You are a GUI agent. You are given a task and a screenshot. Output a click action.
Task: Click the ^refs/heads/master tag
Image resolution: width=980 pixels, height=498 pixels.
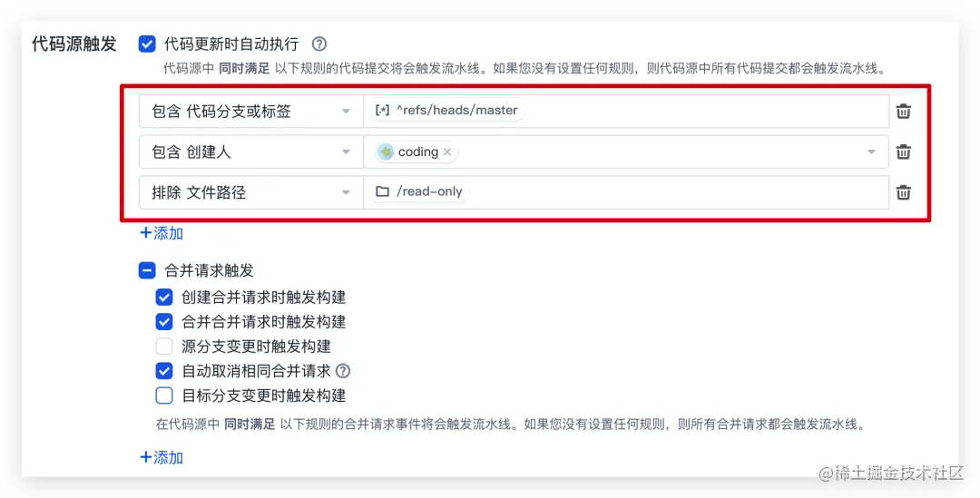coord(446,111)
